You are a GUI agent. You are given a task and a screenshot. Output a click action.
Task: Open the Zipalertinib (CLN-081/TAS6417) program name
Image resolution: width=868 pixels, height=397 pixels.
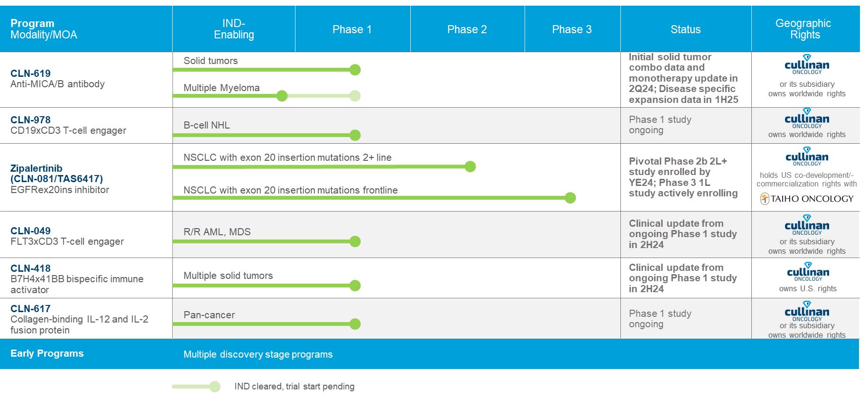(56, 174)
